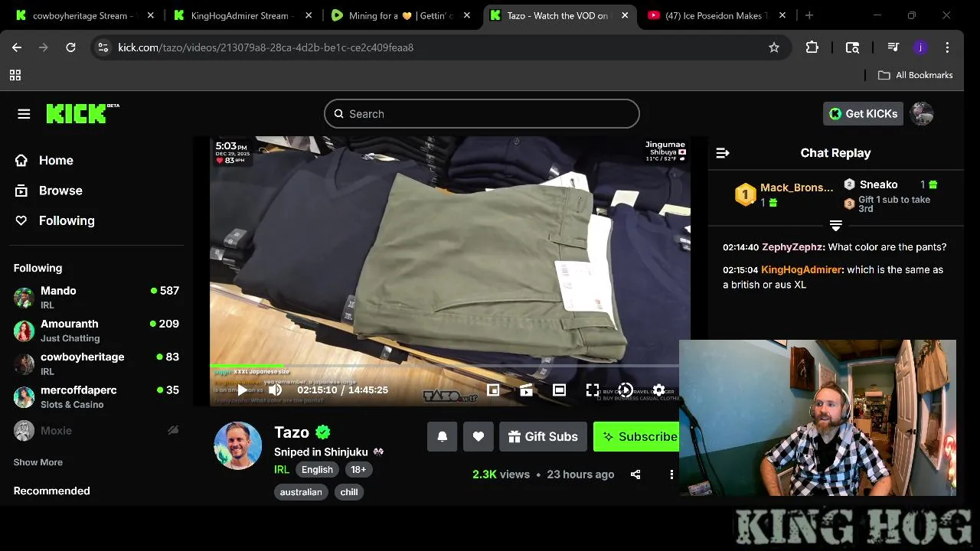
Task: Switch to cowboyheritage Stream browser tab
Action: pos(84,15)
